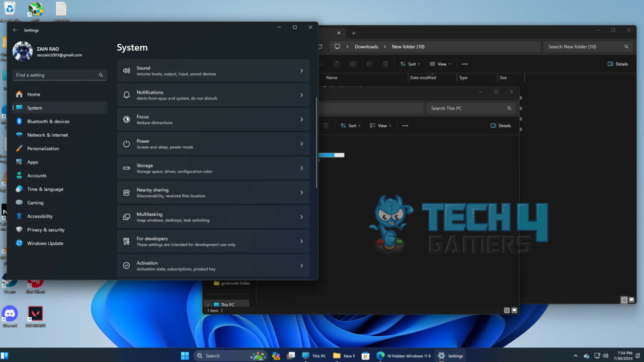Click the See more ellipsis icon in Explorer

tap(464, 64)
